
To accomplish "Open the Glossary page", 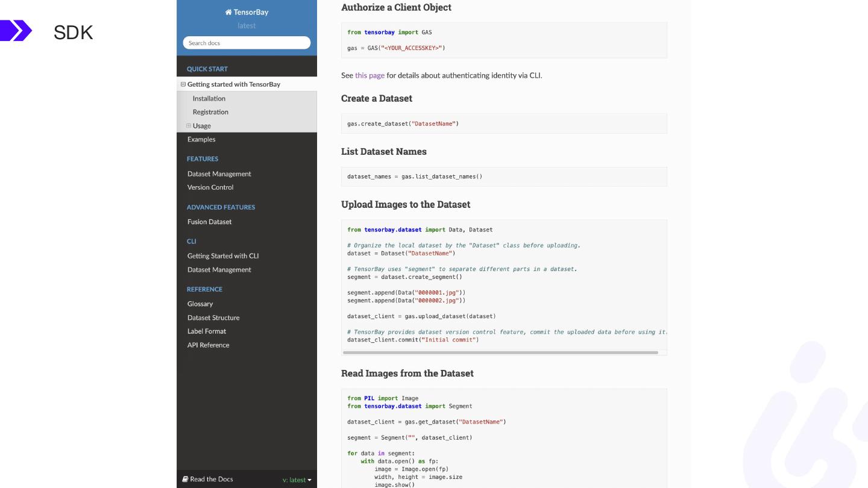I will tap(200, 304).
